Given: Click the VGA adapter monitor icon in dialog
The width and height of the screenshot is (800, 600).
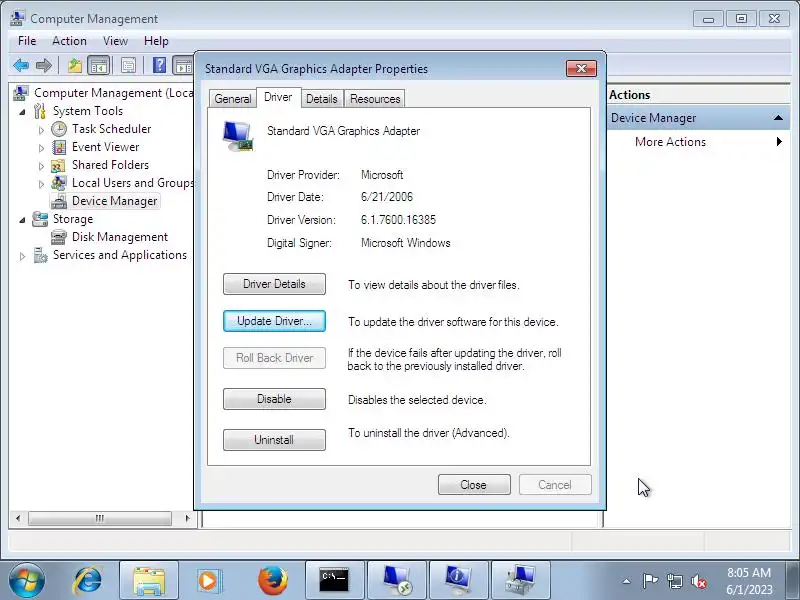Looking at the screenshot, I should tap(238, 137).
